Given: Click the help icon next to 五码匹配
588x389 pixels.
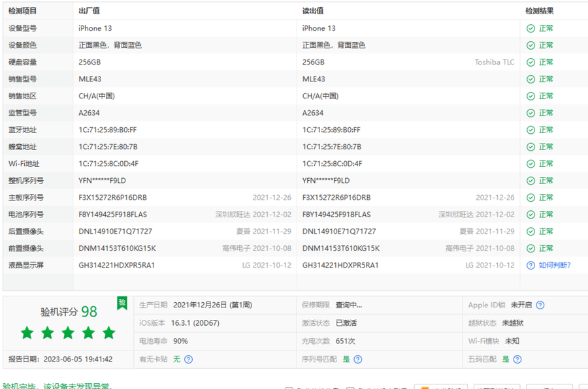Looking at the screenshot, I should [x=517, y=360].
